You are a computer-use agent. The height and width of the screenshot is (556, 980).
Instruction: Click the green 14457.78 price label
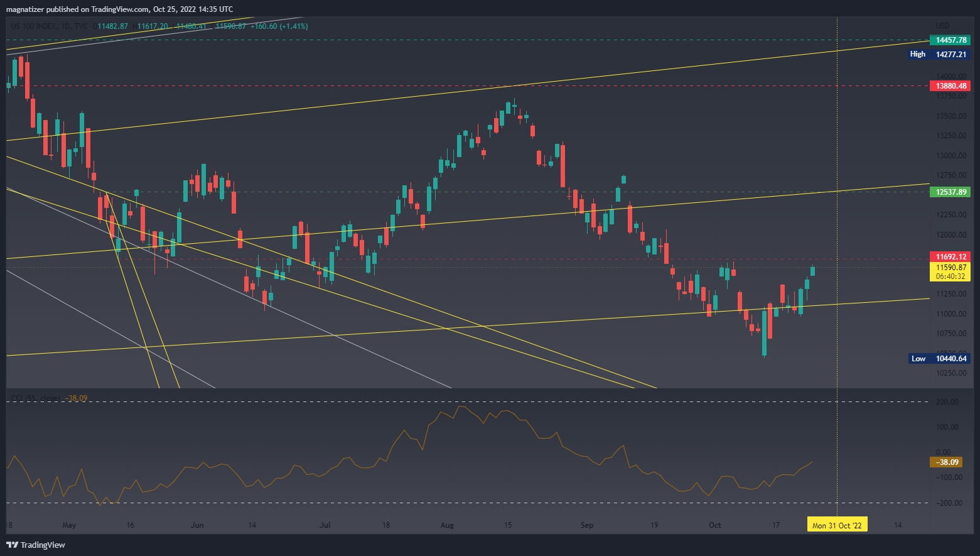[950, 40]
